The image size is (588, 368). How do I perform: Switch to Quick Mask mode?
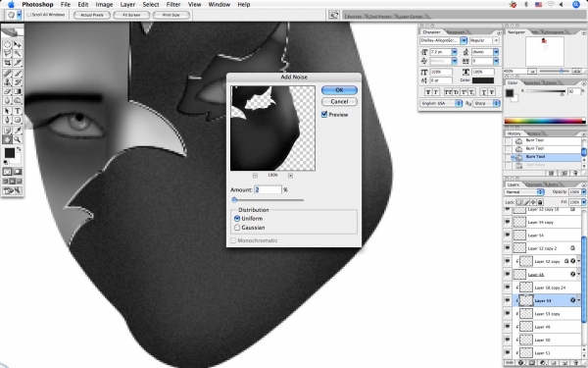[x=18, y=172]
